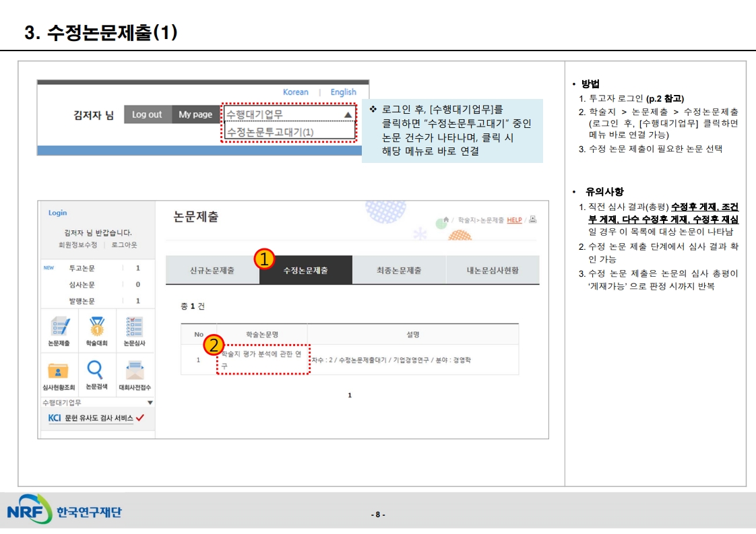Screen dimensions: 756x534
Task: Open the 심사현황조회 folder icon
Action: pyautogui.click(x=59, y=375)
